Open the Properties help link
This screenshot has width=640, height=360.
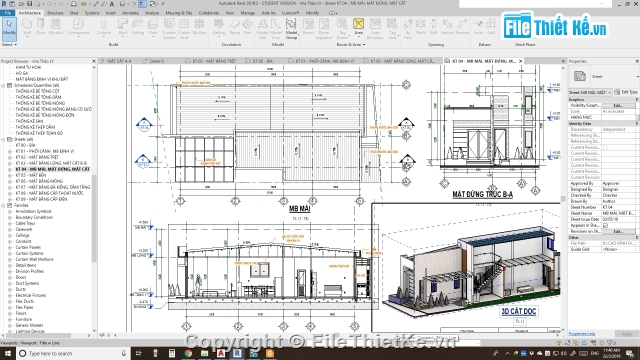pos(582,334)
